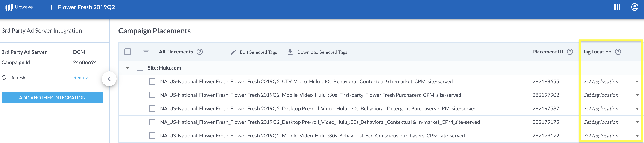Screen dimensions: 644x143
Task: Collapse the Site: Hulu.com group arrow
Action: point(128,68)
